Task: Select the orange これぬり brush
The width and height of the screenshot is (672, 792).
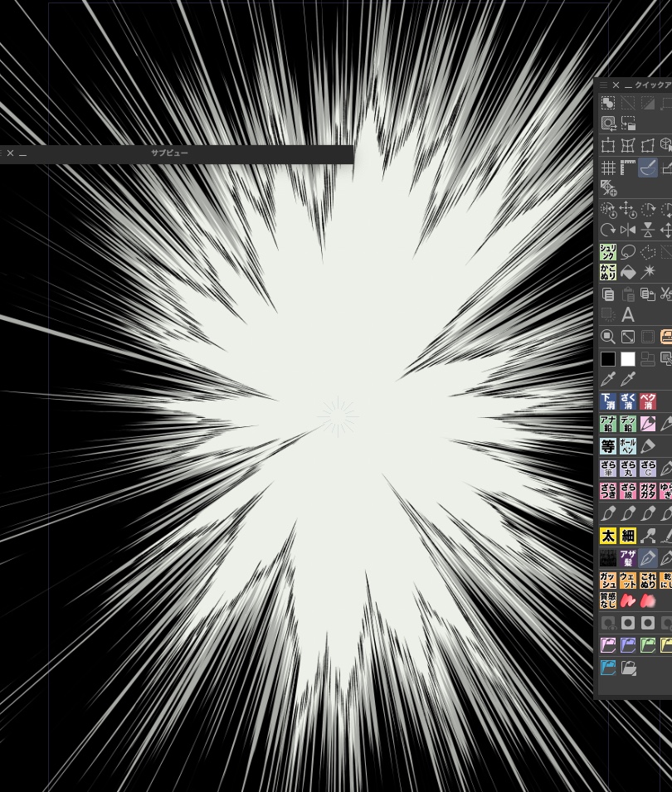Action: click(x=648, y=580)
